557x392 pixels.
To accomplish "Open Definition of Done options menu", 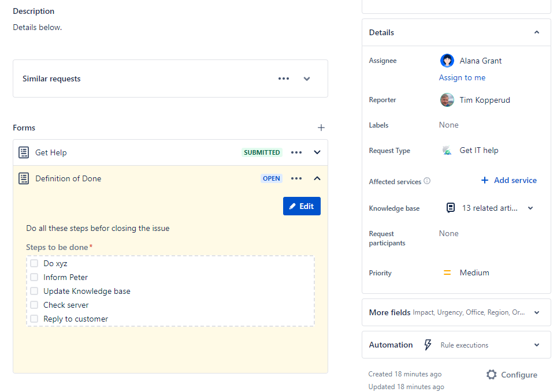I will (296, 178).
